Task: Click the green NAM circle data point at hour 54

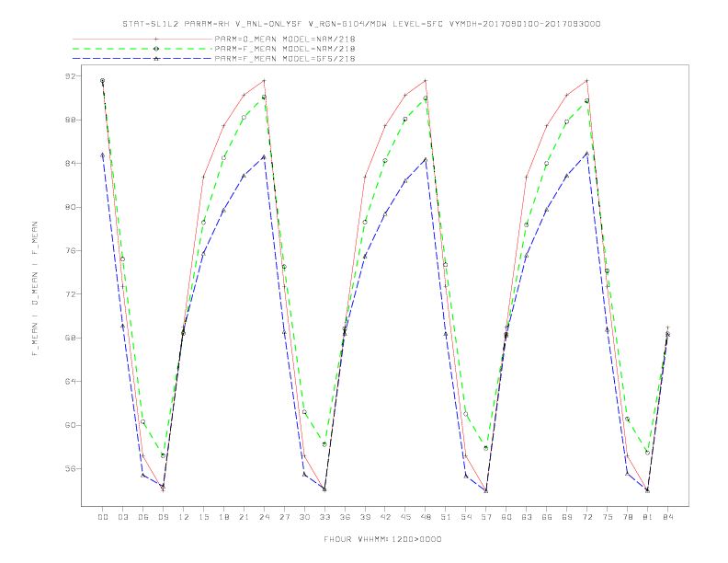Action: [466, 414]
